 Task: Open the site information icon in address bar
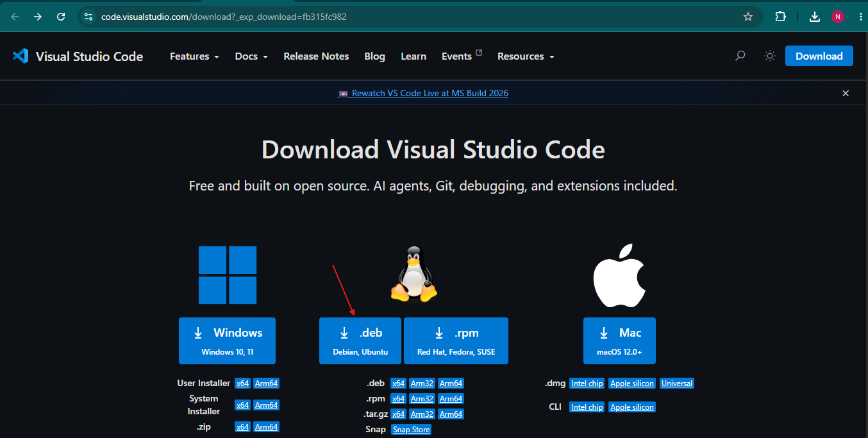88,17
